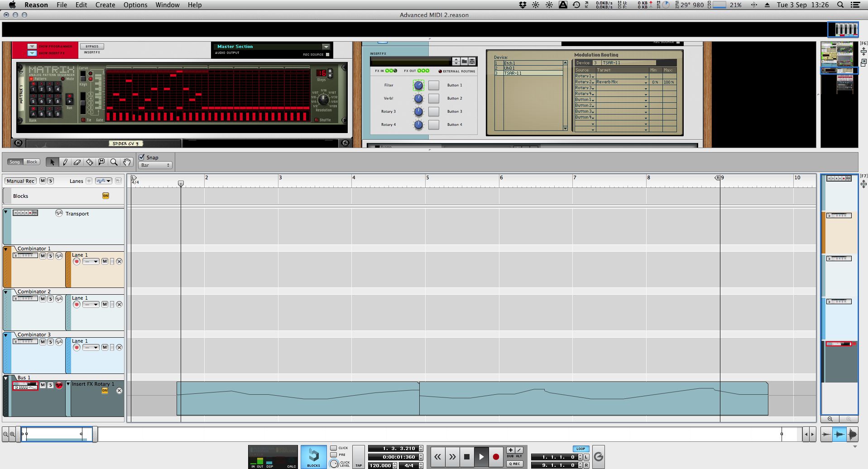
Task: Open the Window menu
Action: 168,5
